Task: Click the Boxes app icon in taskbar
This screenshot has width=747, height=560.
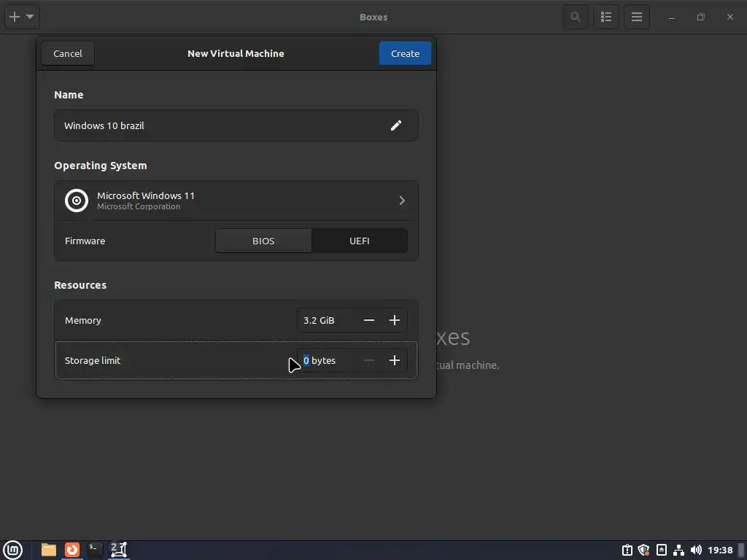Action: coord(119,550)
